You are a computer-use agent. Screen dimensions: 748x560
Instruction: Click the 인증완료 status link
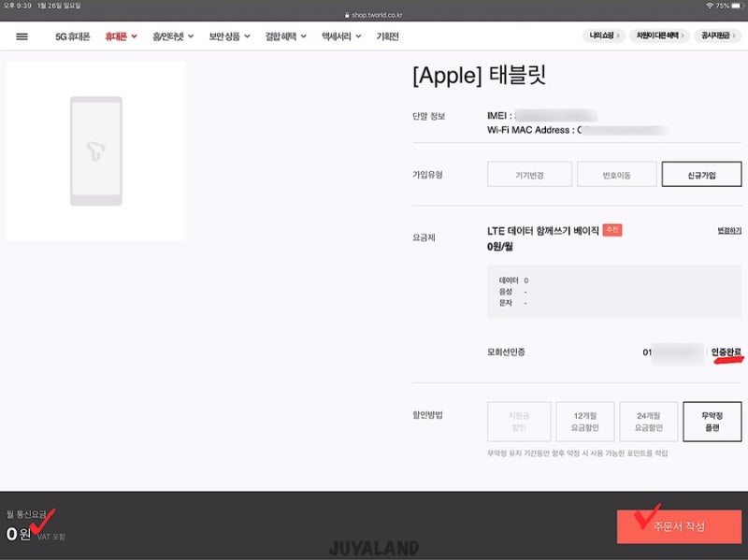726,352
